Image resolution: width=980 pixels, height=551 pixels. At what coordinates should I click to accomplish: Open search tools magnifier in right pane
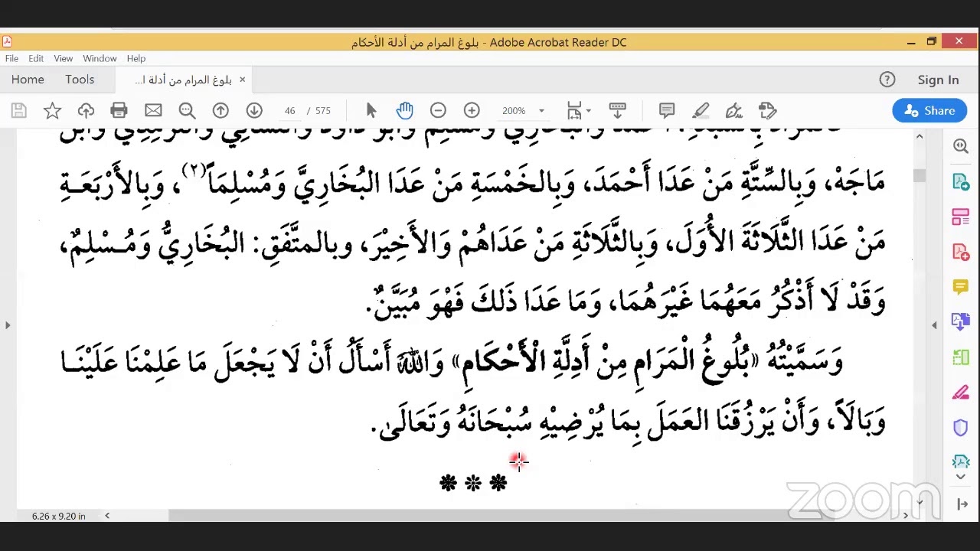point(961,145)
